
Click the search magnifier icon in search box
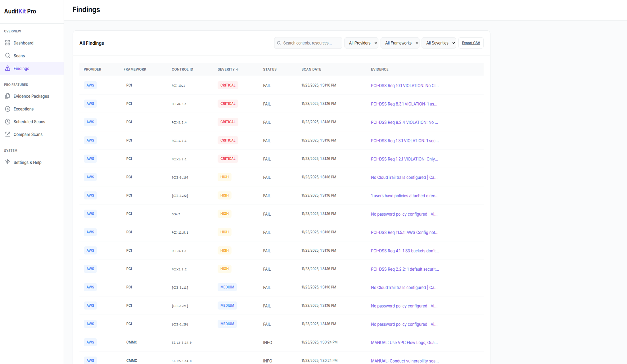279,43
